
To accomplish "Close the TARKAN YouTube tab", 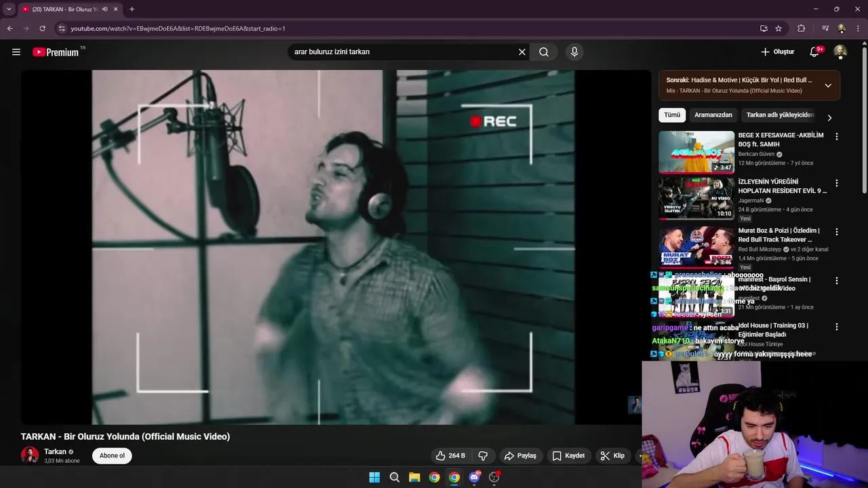I will 115,9.
